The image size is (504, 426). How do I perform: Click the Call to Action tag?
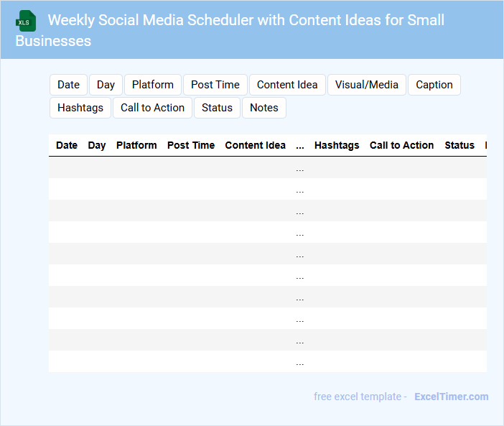coord(152,108)
